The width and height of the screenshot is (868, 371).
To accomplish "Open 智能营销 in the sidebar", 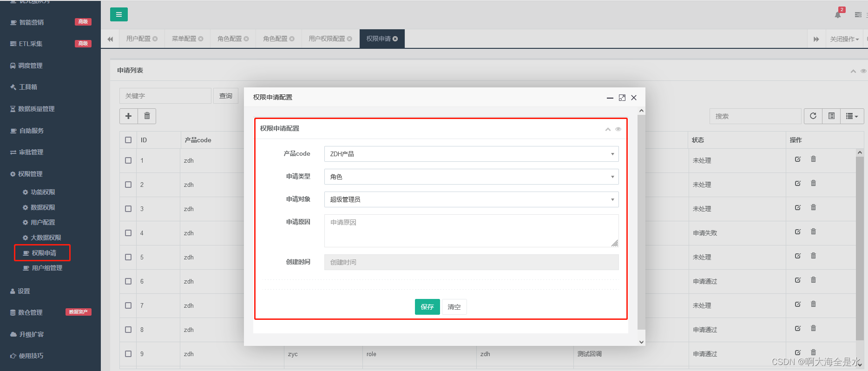I will pyautogui.click(x=32, y=22).
